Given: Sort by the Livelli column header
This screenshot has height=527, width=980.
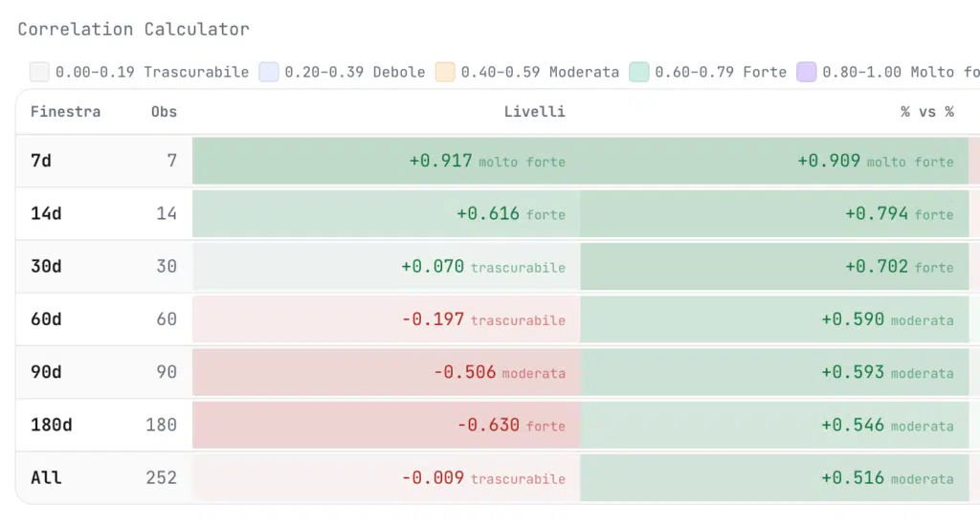Looking at the screenshot, I should click(534, 112).
